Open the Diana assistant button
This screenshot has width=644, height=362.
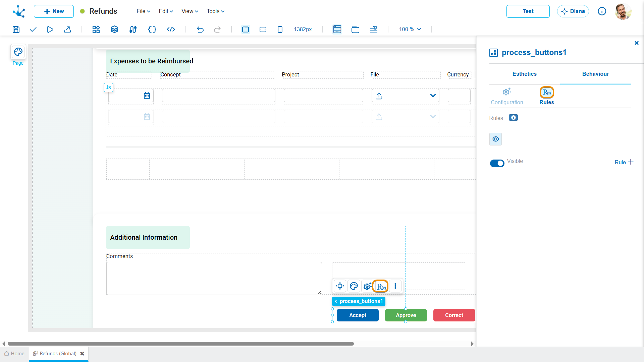pos(573,11)
